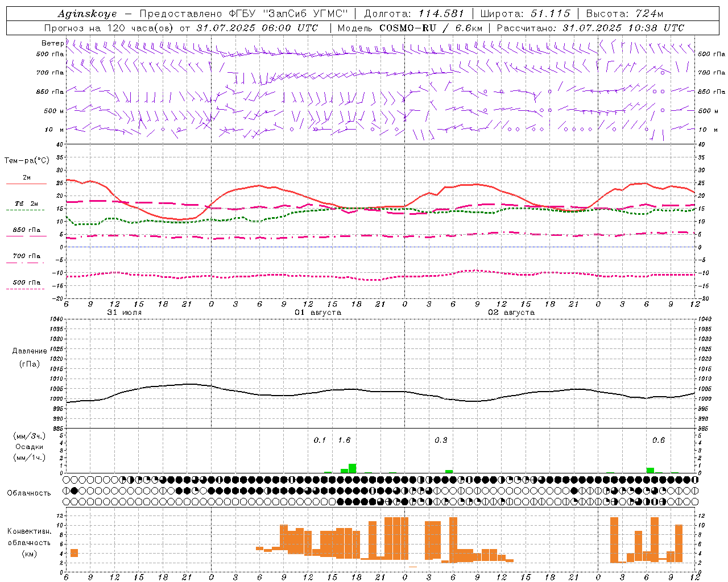Click the "31 июля" date label
Screen dimensions: 728x582
click(125, 313)
